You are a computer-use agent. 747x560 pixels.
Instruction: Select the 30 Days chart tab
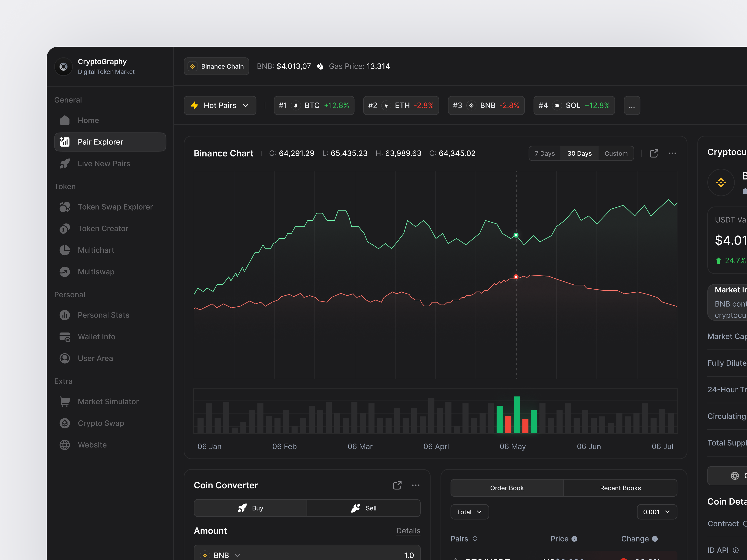pyautogui.click(x=579, y=153)
